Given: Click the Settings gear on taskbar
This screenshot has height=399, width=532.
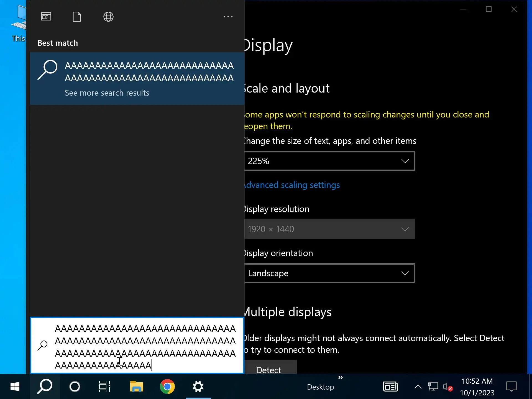Looking at the screenshot, I should pos(198,387).
